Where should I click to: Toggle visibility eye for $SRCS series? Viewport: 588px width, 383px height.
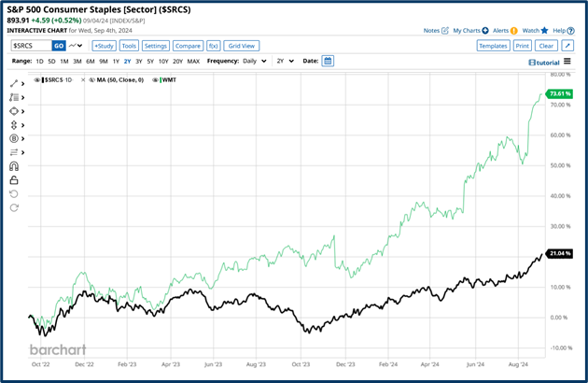(37, 80)
